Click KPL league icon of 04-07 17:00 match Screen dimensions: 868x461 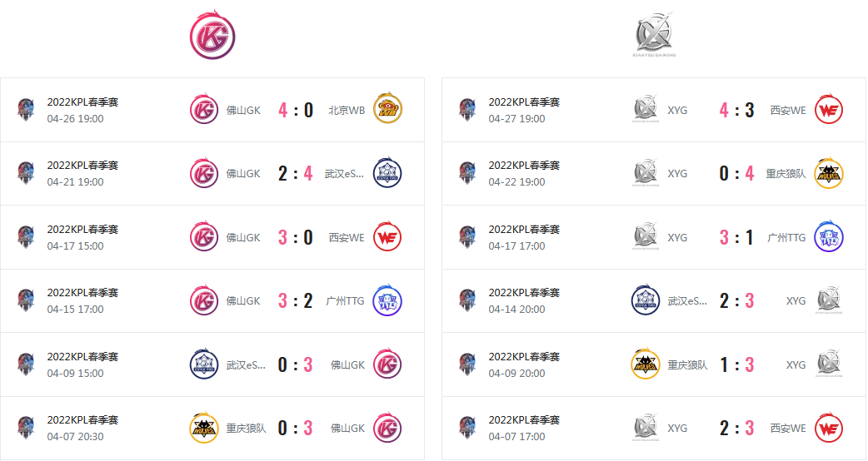pos(468,428)
